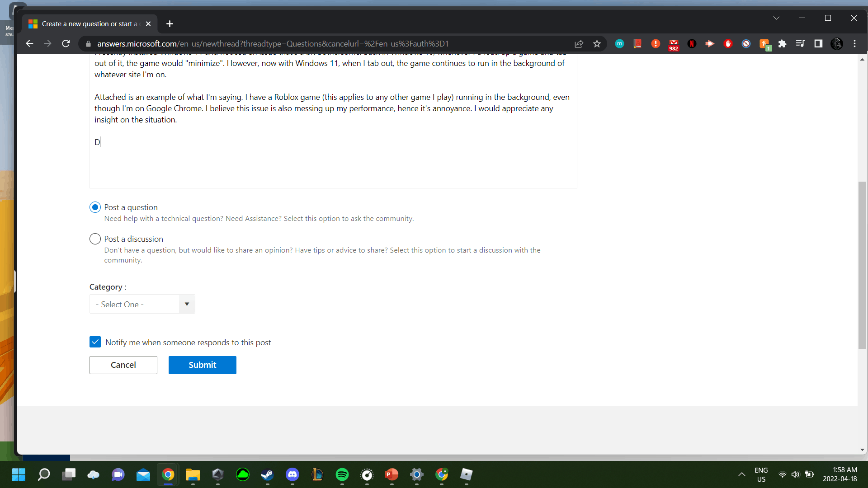Click the Cancel button
868x488 pixels.
pos(123,365)
